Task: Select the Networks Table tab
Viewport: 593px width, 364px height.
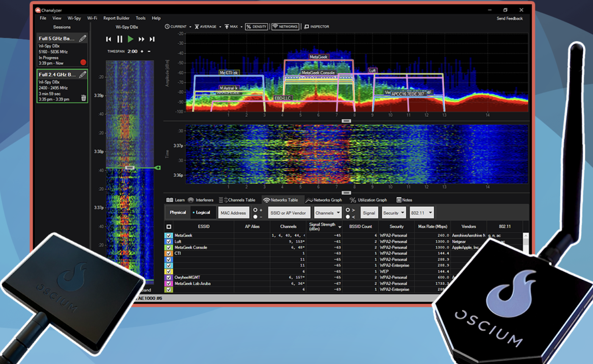Action: point(280,200)
